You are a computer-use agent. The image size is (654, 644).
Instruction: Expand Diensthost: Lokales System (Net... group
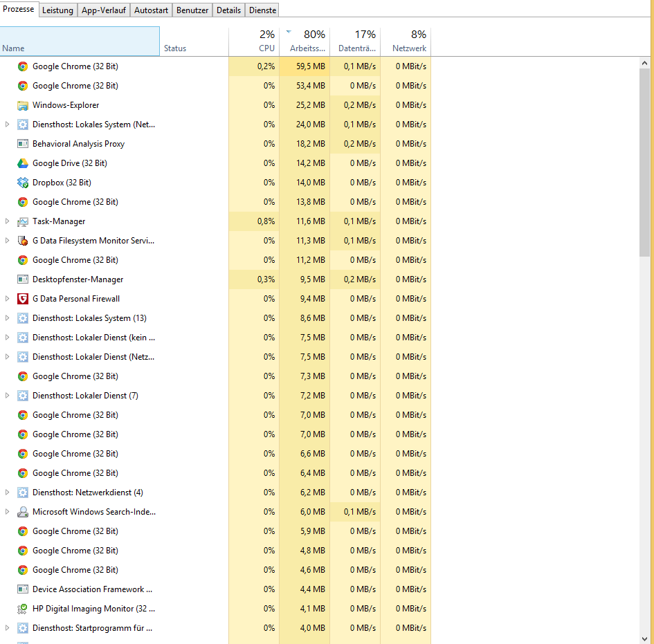tap(7, 125)
